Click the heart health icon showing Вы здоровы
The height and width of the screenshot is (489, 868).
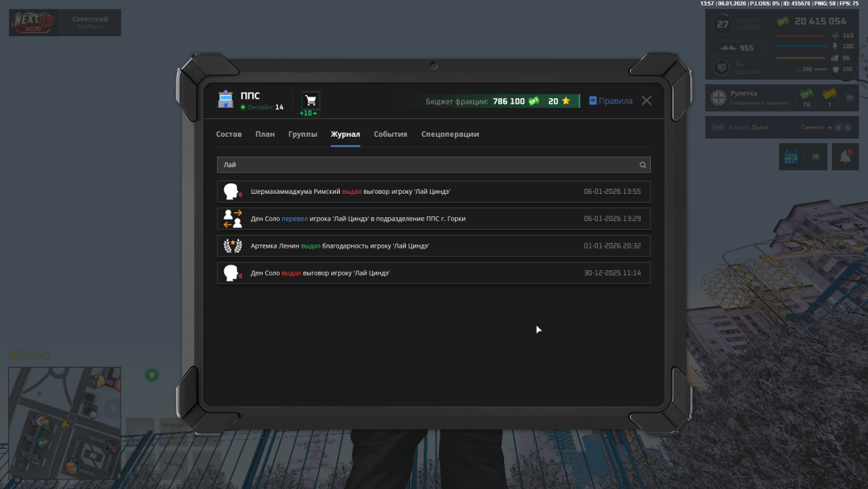click(720, 67)
